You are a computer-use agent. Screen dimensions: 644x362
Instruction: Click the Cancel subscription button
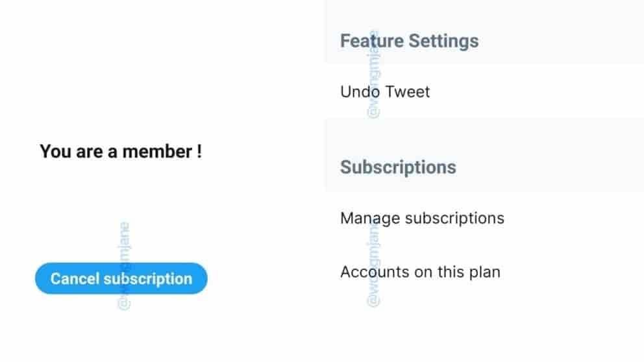point(121,279)
